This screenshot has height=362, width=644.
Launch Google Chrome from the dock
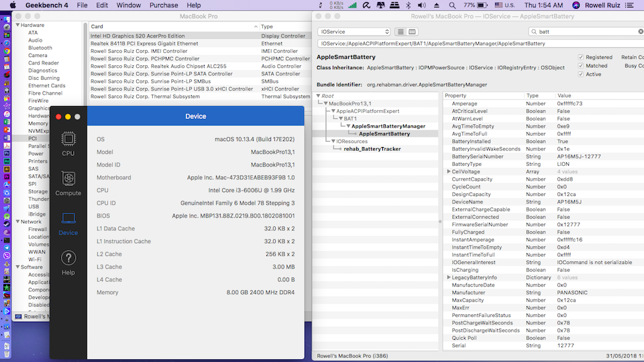(7, 51)
